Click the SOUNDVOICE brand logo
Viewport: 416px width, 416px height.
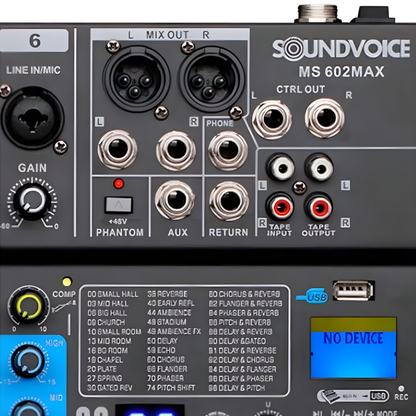pyautogui.click(x=341, y=49)
